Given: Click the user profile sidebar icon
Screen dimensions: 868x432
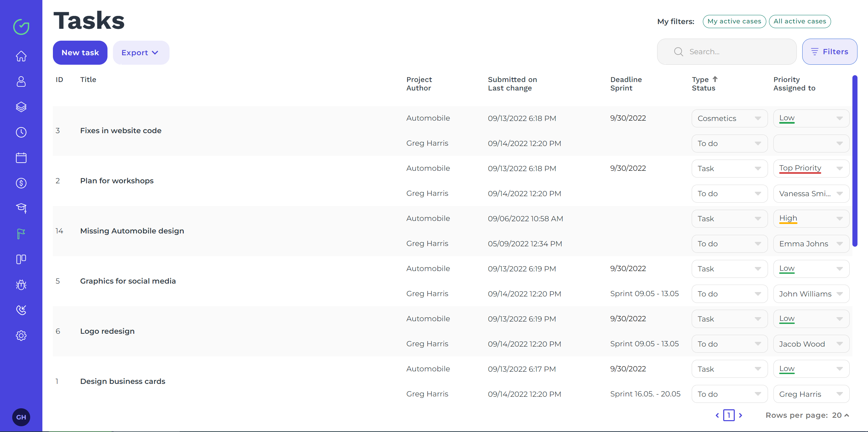Looking at the screenshot, I should click(x=21, y=81).
